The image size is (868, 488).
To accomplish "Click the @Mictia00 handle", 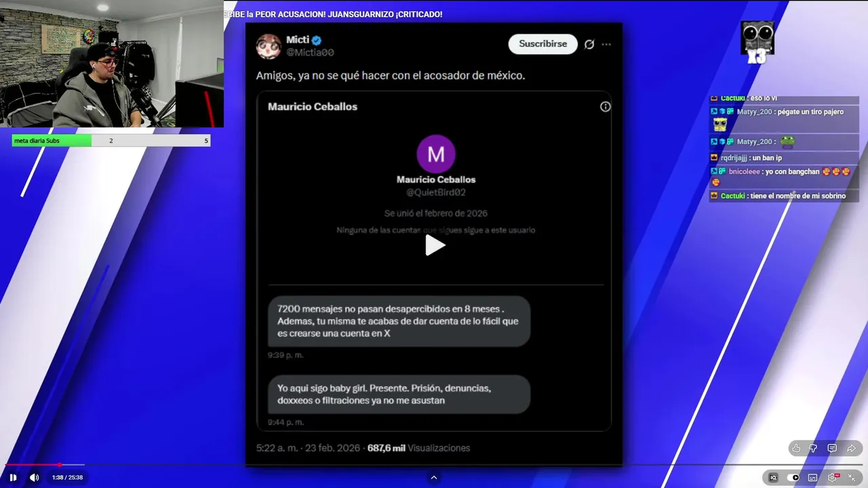I will [310, 52].
